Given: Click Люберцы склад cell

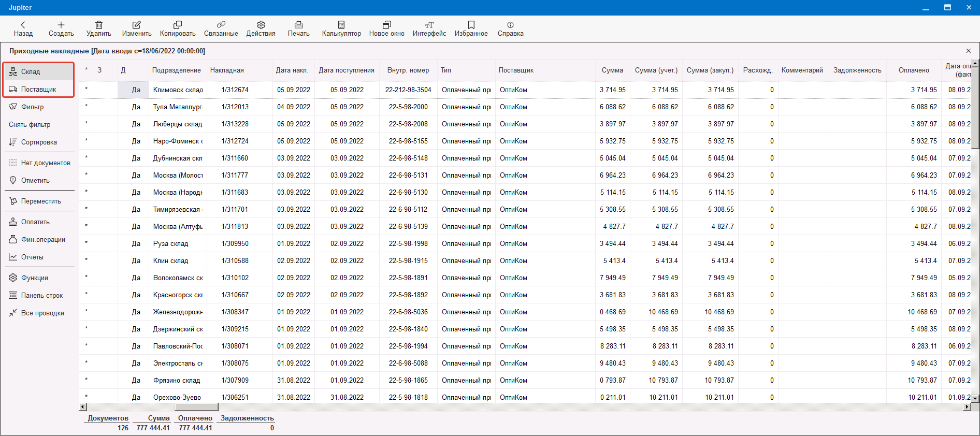Looking at the screenshot, I should point(178,124).
